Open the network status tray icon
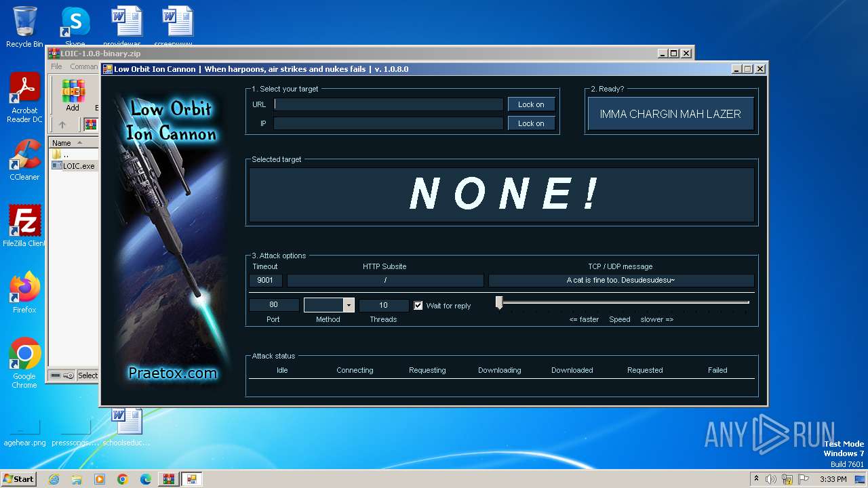 [787, 479]
